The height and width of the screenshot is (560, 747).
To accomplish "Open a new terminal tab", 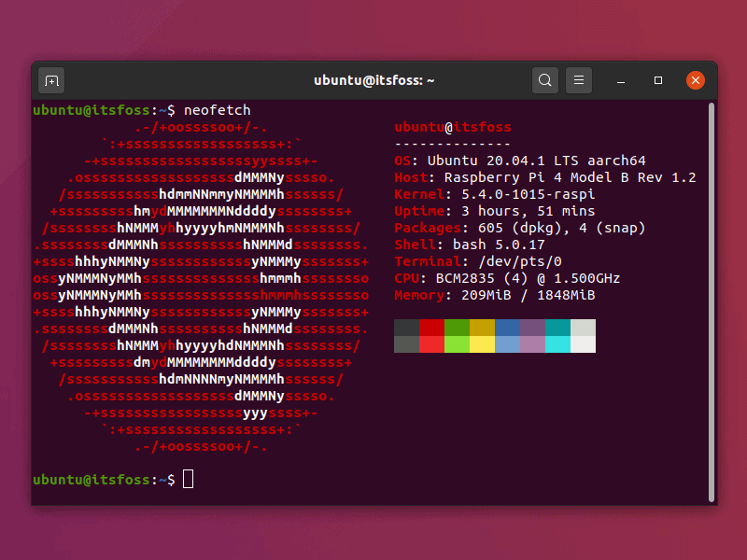I will 52,80.
